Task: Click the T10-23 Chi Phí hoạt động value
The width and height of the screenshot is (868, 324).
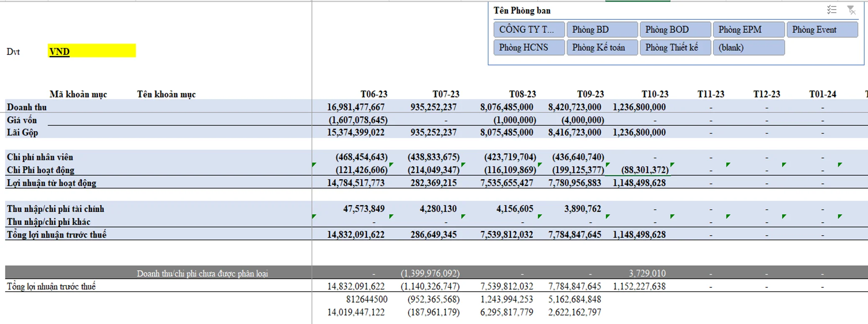Action: (x=644, y=170)
